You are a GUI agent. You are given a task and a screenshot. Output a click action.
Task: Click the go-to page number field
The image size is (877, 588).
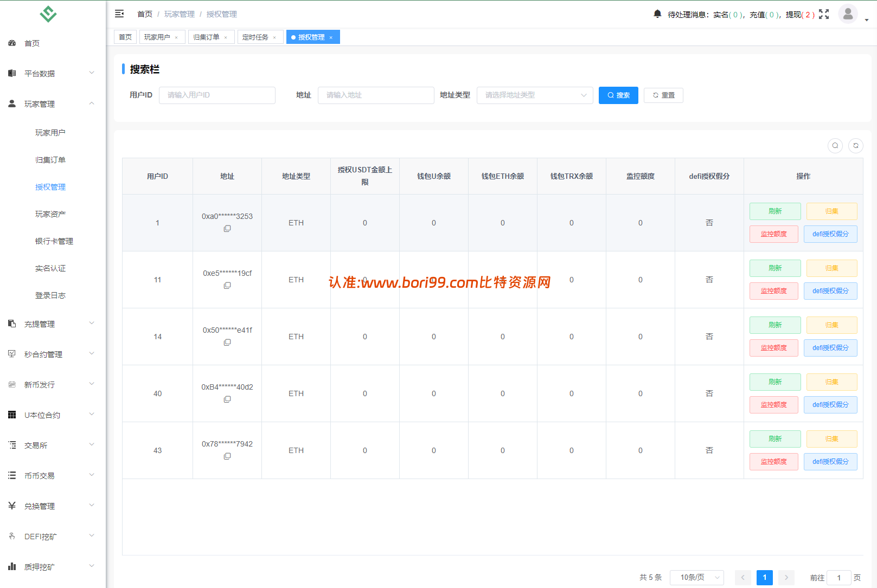pos(839,578)
